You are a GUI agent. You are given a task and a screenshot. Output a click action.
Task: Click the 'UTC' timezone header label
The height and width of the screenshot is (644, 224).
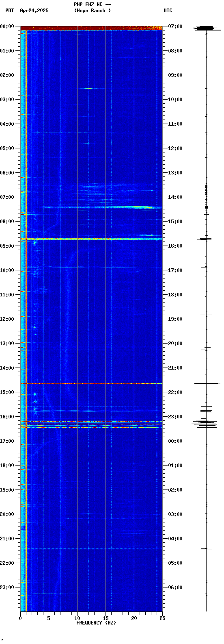pos(168,11)
